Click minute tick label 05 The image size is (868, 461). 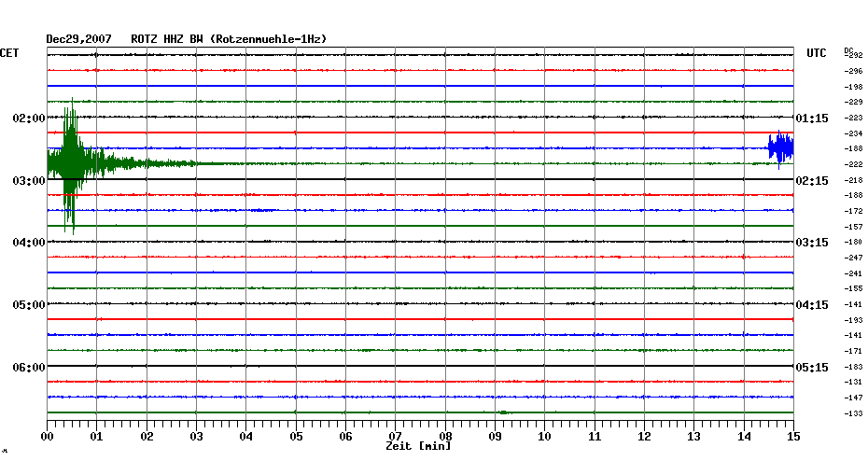(296, 436)
